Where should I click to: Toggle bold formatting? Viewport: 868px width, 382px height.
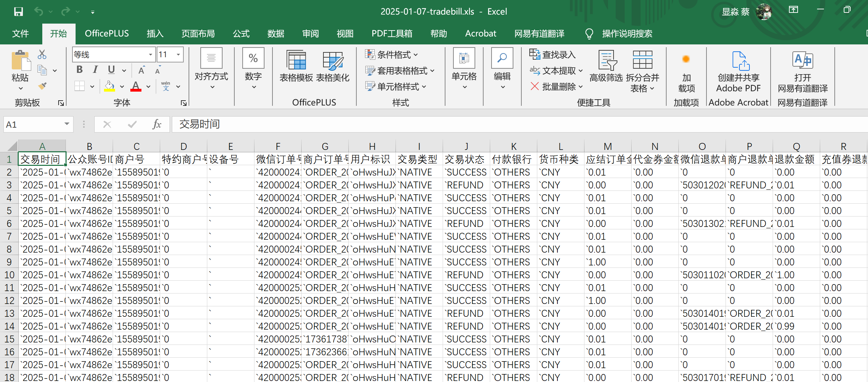[x=79, y=70]
